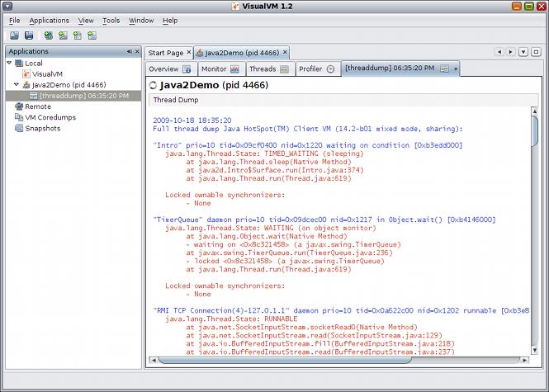The image size is (549, 392).
Task: Click the vertical scrollbar up arrow
Action: tap(534, 111)
